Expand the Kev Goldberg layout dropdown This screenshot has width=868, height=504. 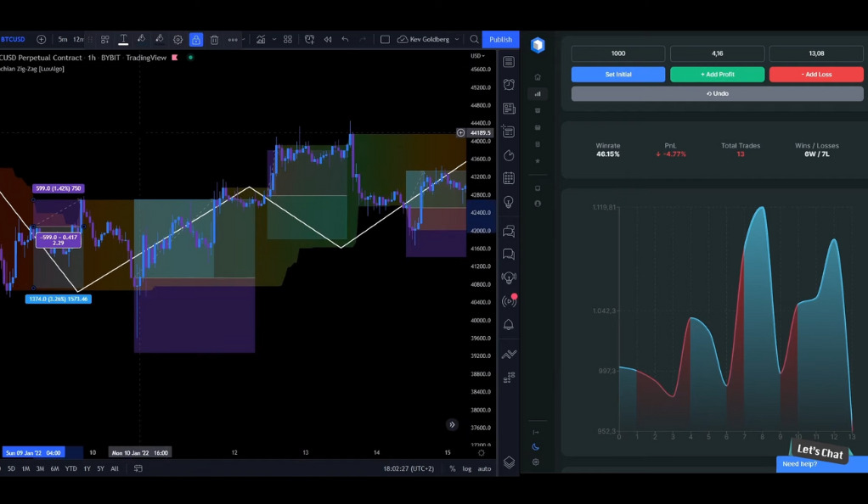(457, 39)
